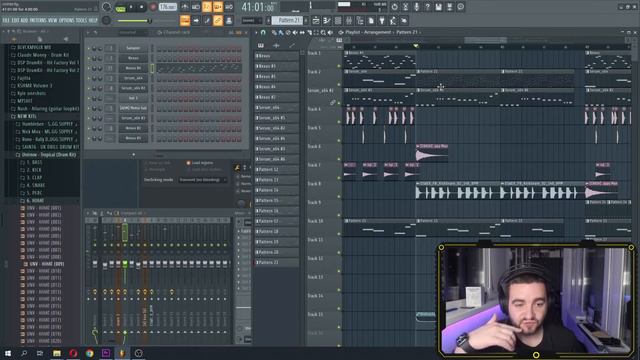Click the horizontal master volume/pitch slider
The width and height of the screenshot is (640, 360).
pos(133,20)
